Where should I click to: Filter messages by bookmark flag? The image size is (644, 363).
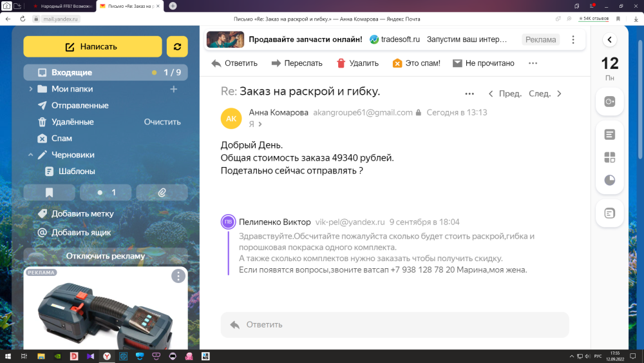pyautogui.click(x=50, y=192)
